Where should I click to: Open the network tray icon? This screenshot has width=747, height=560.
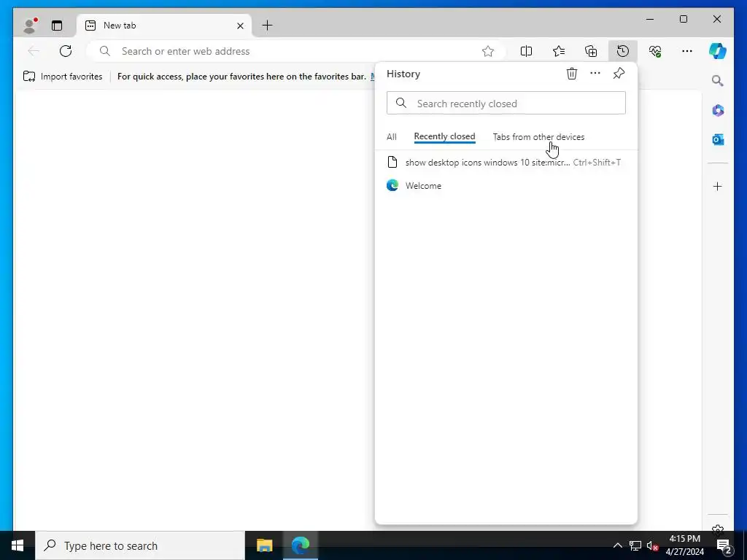[635, 545]
